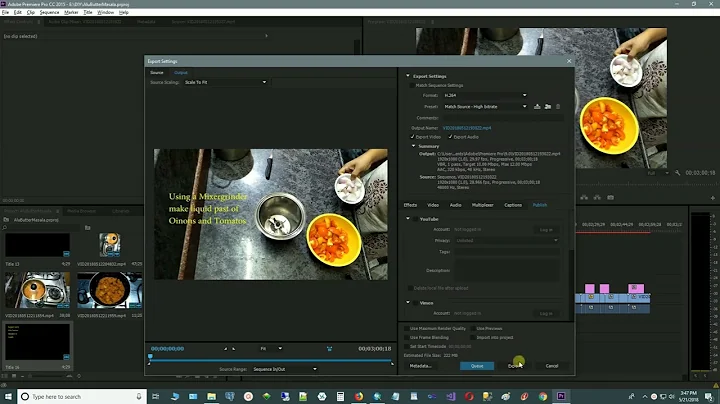Screen dimensions: 720x404
Task: Import an export preset
Action: click(548, 107)
